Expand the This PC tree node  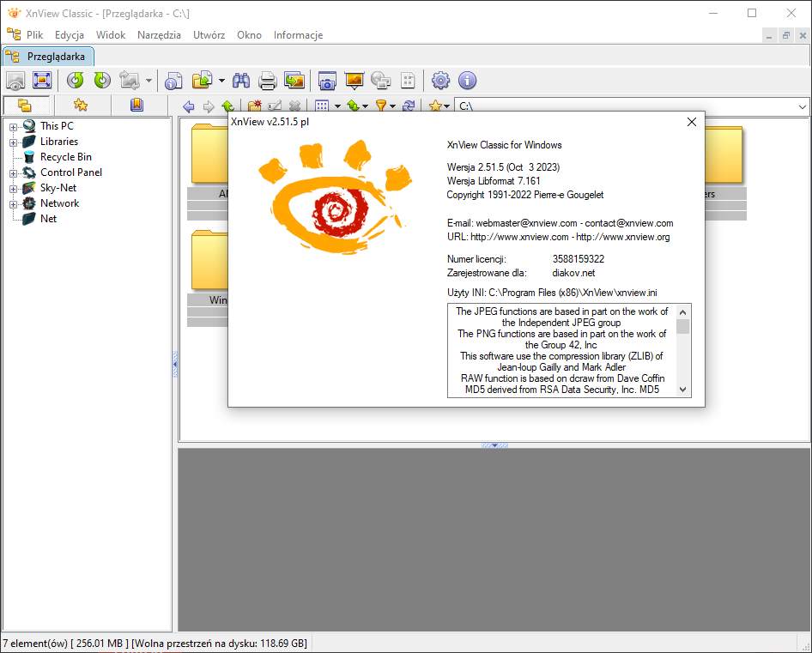14,127
